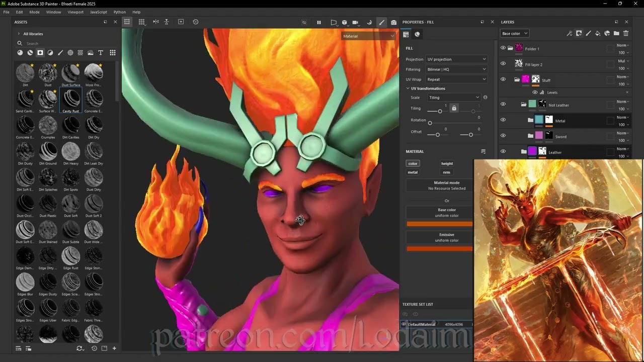The image size is (644, 362).
Task: Hide the Stuff folder layer
Action: pos(503,79)
